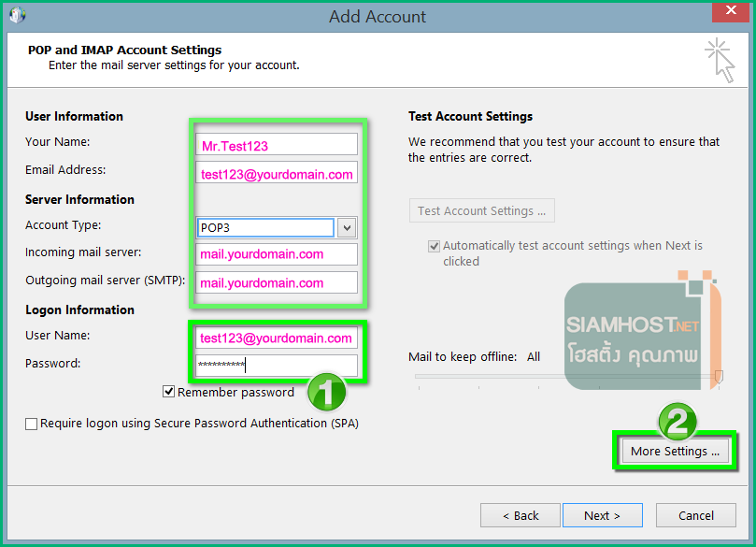
Task: Expand the Account Type dropdown arrow
Action: point(347,227)
